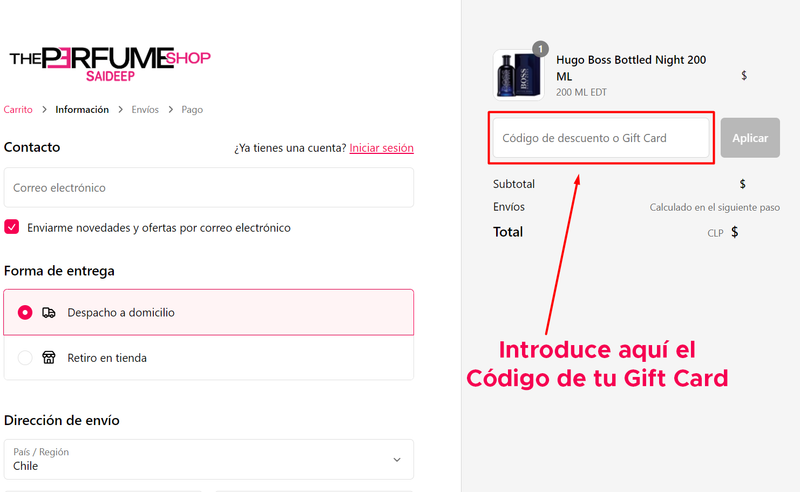The height and width of the screenshot is (492, 800).
Task: Click the Total label
Action: (508, 232)
